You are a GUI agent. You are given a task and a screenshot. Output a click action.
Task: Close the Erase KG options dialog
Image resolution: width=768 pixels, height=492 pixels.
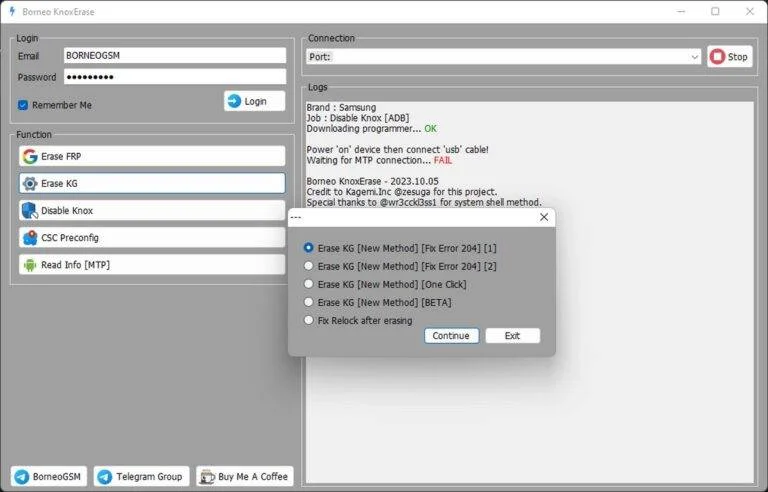(x=544, y=217)
